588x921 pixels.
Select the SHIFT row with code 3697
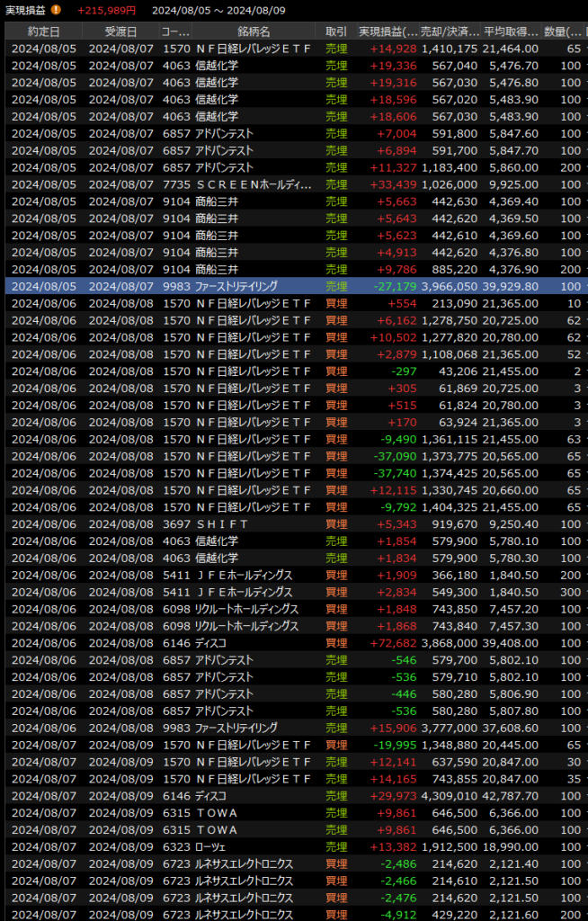pos(293,523)
